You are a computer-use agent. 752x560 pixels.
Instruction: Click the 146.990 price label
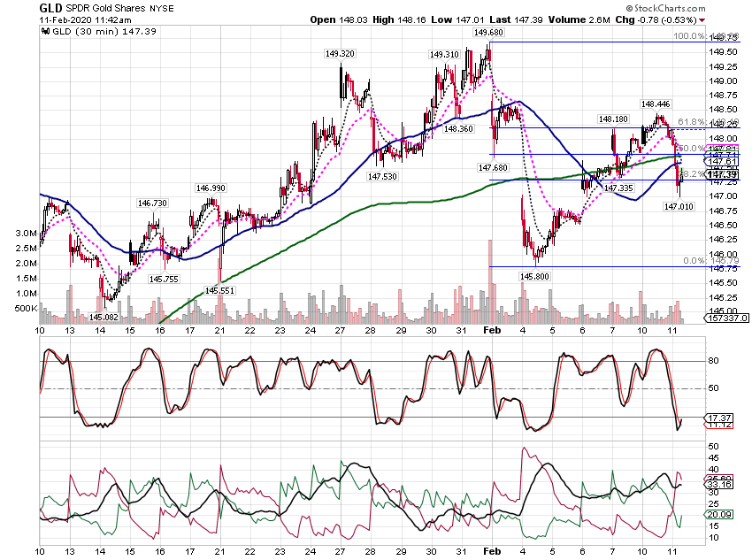[211, 188]
